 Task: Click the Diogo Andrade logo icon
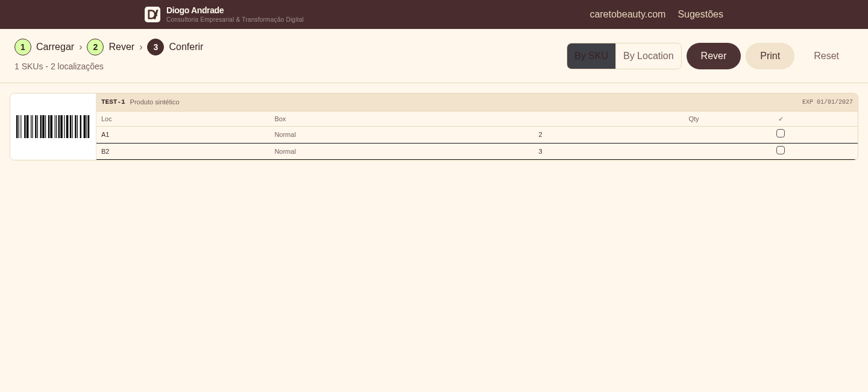pyautogui.click(x=153, y=14)
